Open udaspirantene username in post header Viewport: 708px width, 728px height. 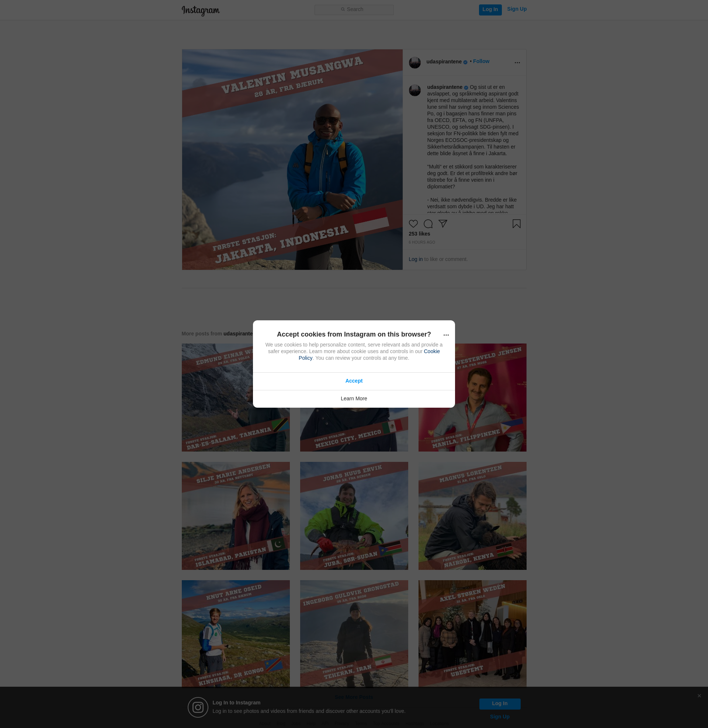[x=444, y=62]
